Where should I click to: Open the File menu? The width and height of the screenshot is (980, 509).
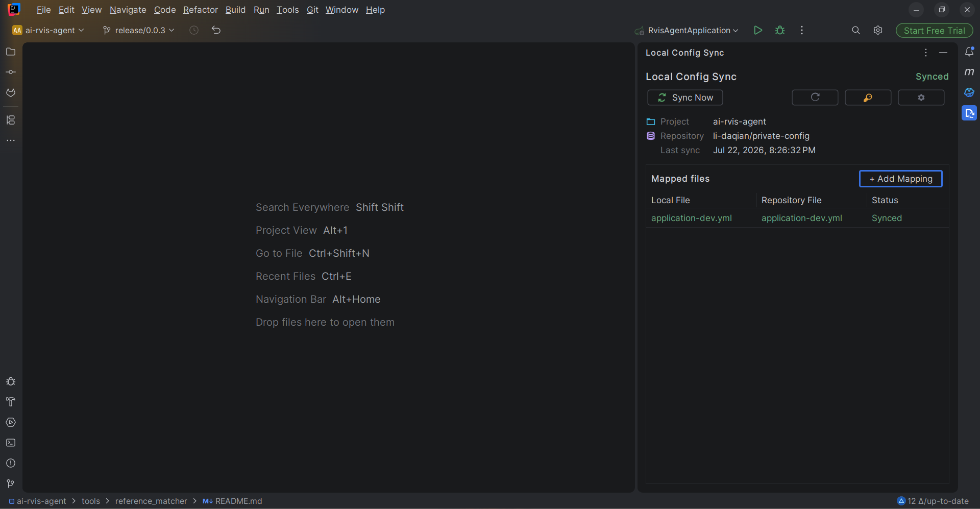tap(44, 10)
